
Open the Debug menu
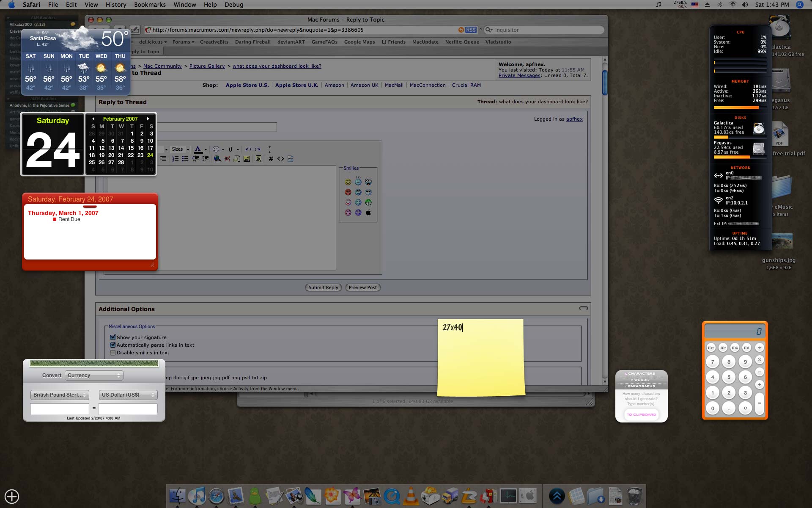234,5
